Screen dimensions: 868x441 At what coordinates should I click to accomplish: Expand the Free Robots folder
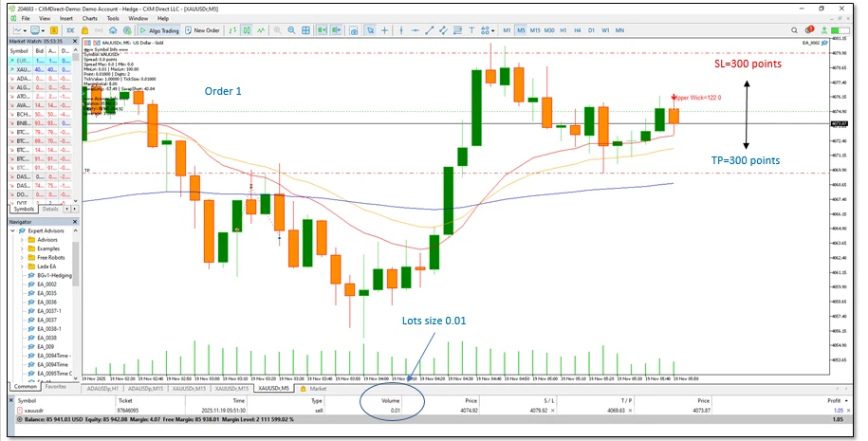tap(22, 257)
